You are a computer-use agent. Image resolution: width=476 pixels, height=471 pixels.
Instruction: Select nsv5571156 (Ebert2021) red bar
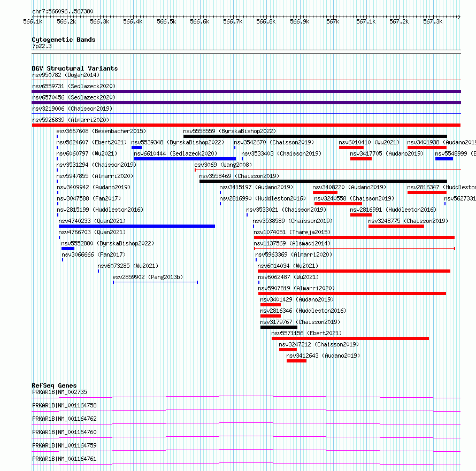click(350, 338)
